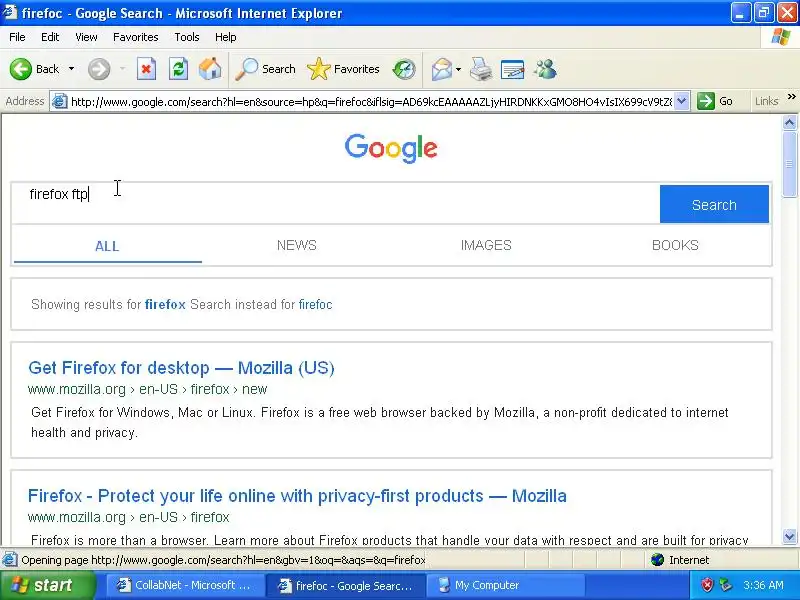This screenshot has width=800, height=600.
Task: Open the toolbar Search magnifier pane
Action: (265, 69)
